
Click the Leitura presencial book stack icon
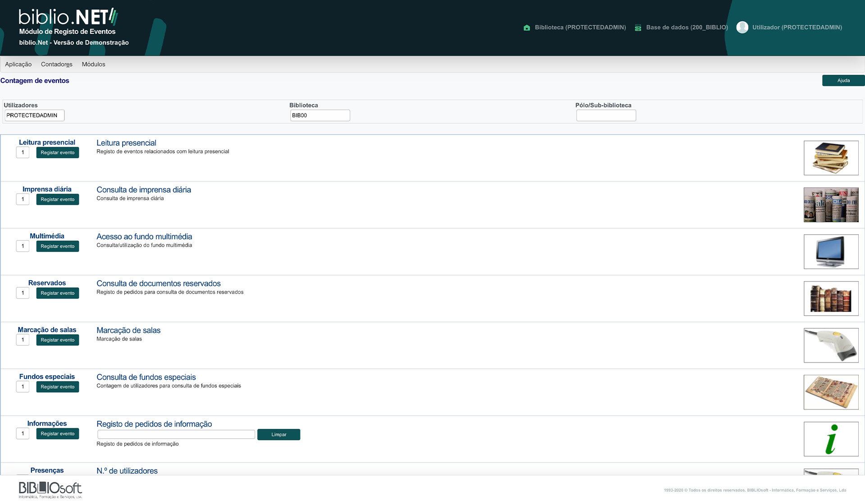click(830, 157)
